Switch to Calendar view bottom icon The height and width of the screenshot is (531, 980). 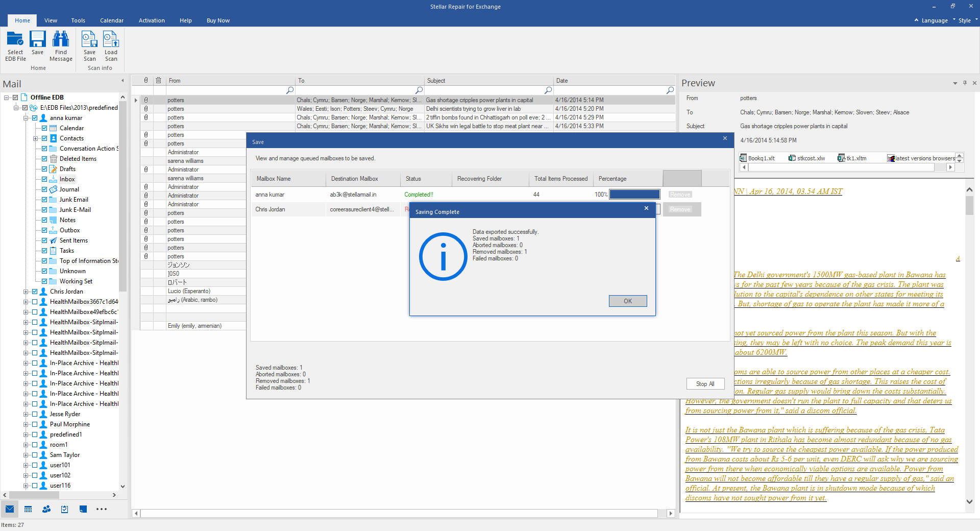(x=28, y=509)
